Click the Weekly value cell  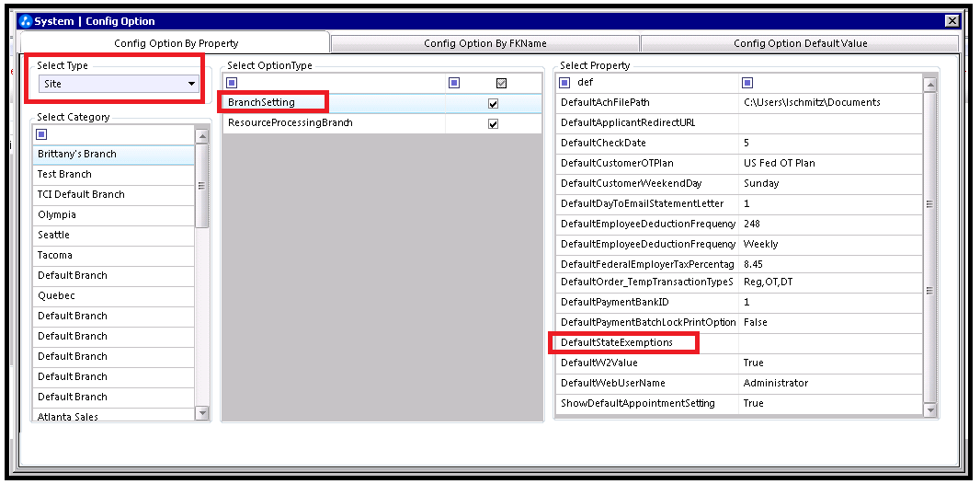[831, 245]
